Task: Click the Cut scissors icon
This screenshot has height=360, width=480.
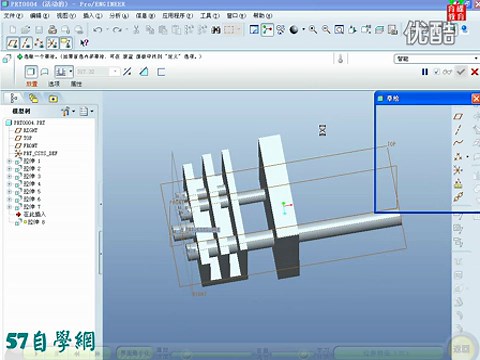Action: (x=136, y=30)
